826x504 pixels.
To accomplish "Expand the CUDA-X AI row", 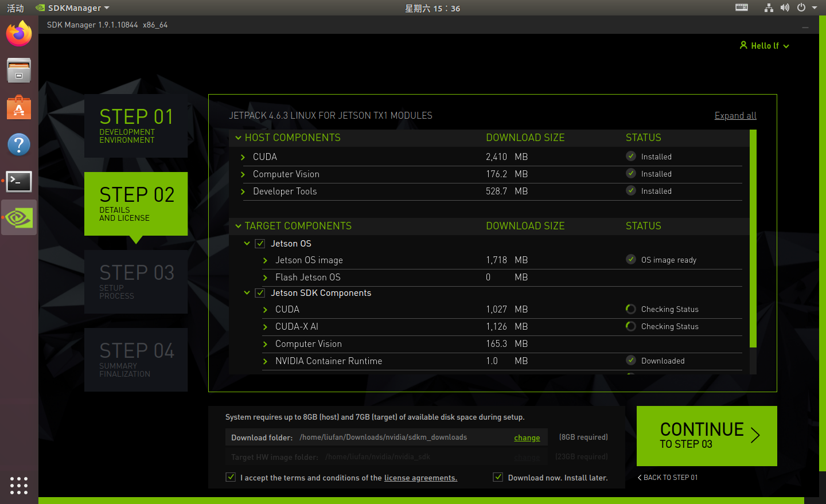I will point(265,327).
